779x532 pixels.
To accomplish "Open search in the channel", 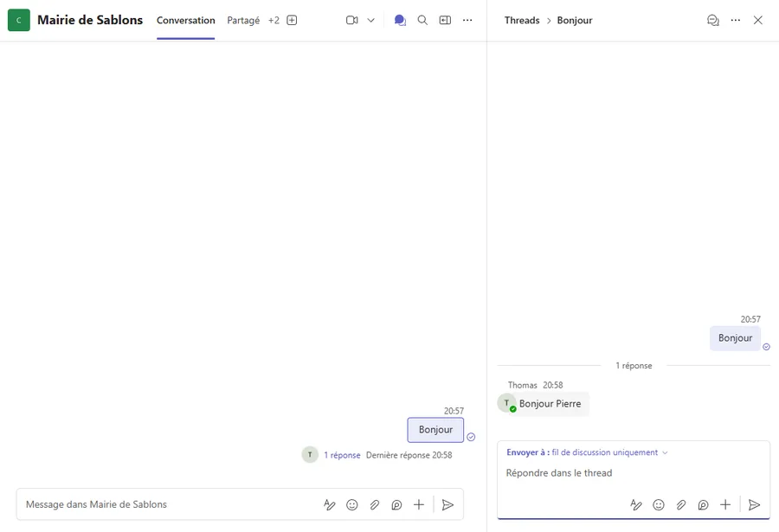I will 422,21.
